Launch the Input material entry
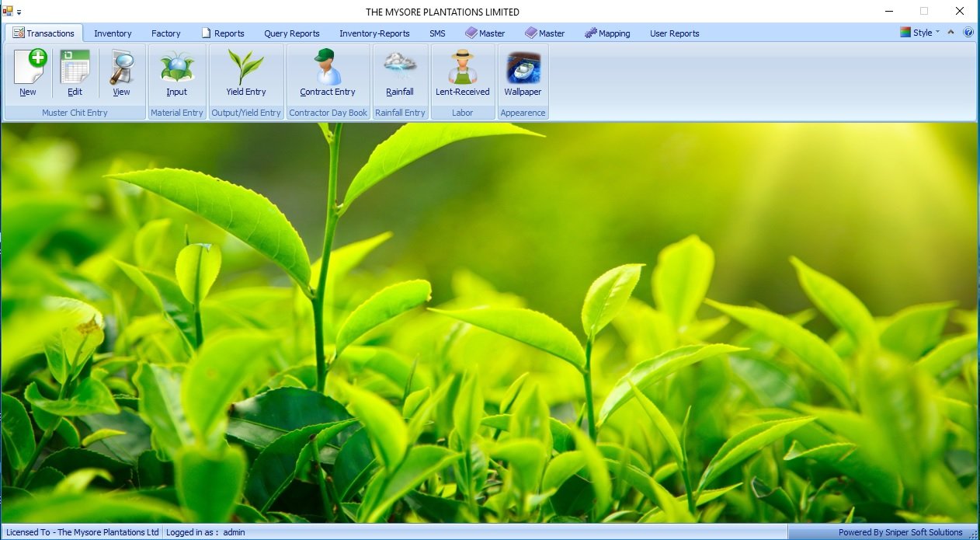The height and width of the screenshot is (540, 980). coord(177,73)
